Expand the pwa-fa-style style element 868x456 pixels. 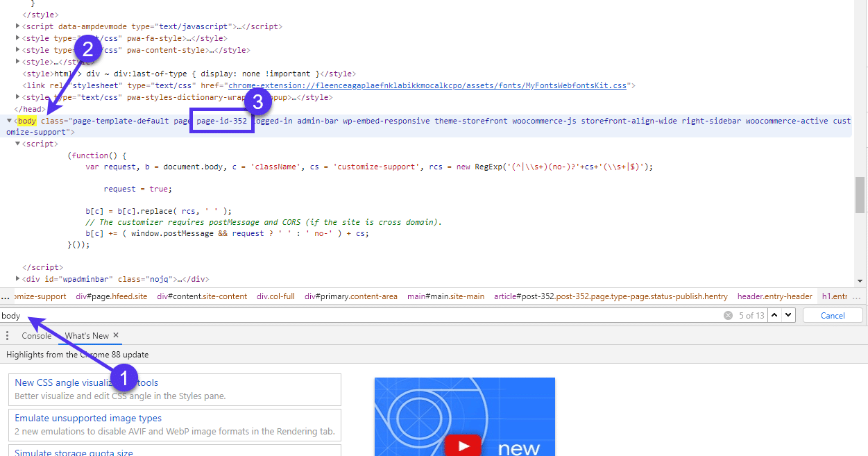[x=17, y=37]
